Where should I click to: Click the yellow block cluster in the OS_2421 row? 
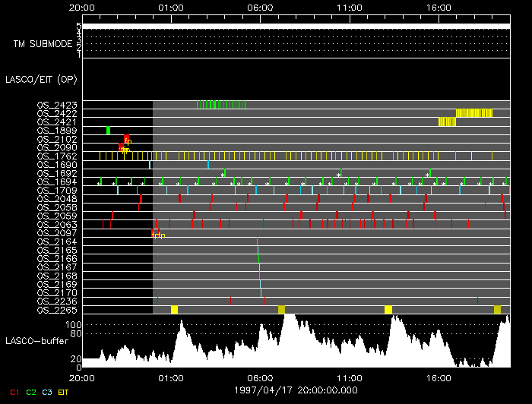[447, 122]
